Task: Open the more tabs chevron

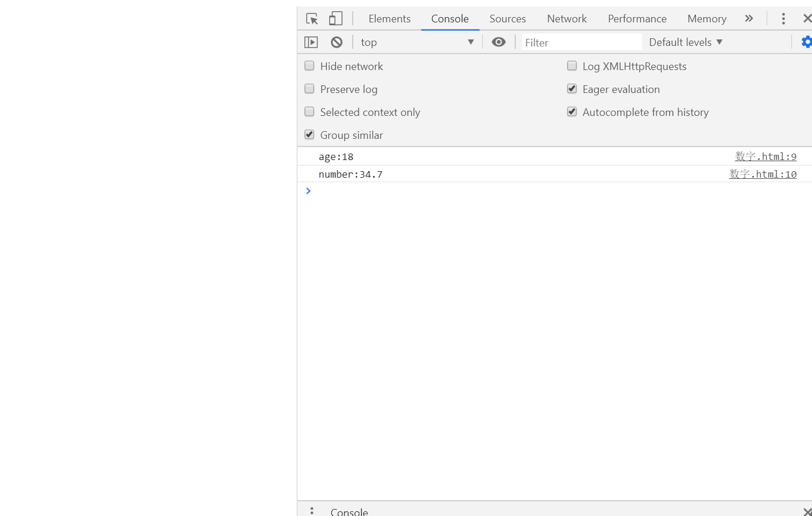Action: pyautogui.click(x=749, y=18)
